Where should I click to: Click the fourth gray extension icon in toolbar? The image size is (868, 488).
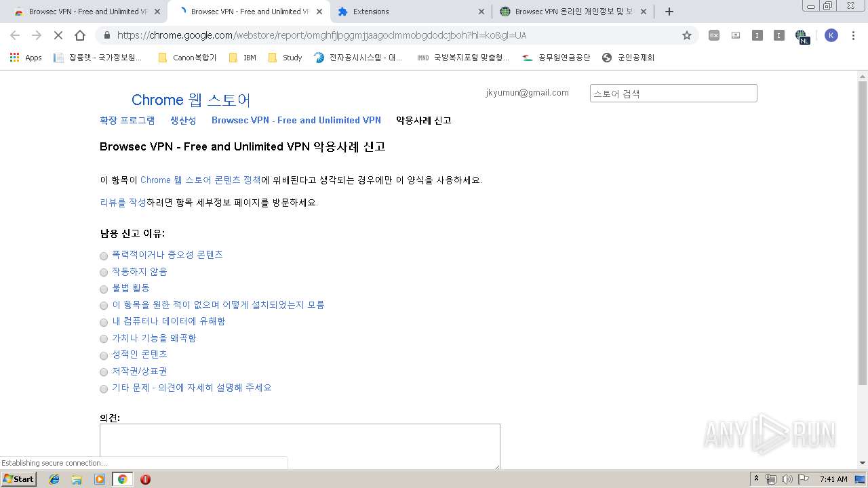coord(779,35)
